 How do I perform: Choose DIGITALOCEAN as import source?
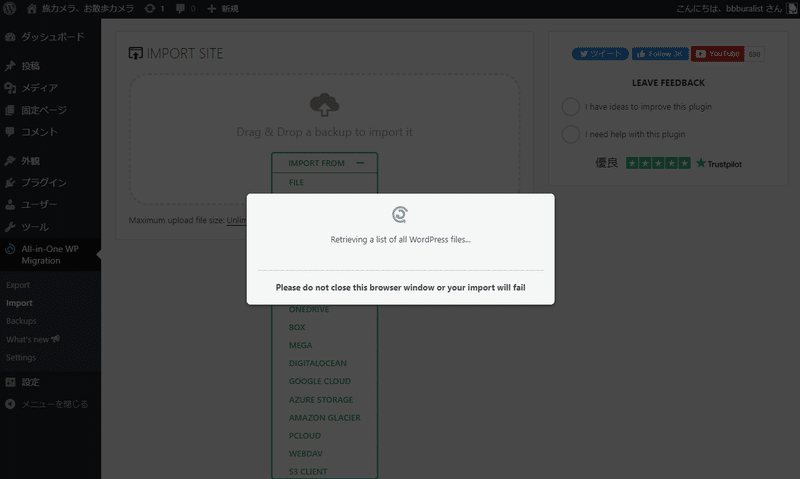coord(317,363)
